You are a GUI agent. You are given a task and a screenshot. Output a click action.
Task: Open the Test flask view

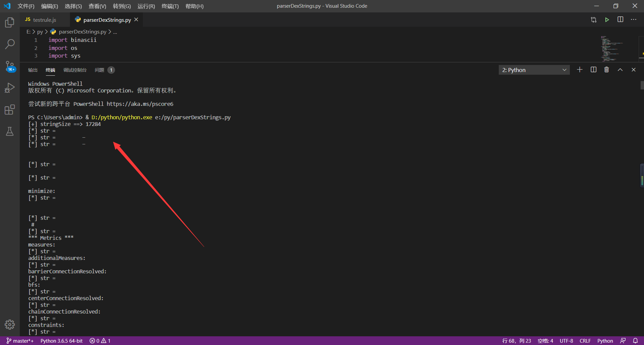coord(10,131)
